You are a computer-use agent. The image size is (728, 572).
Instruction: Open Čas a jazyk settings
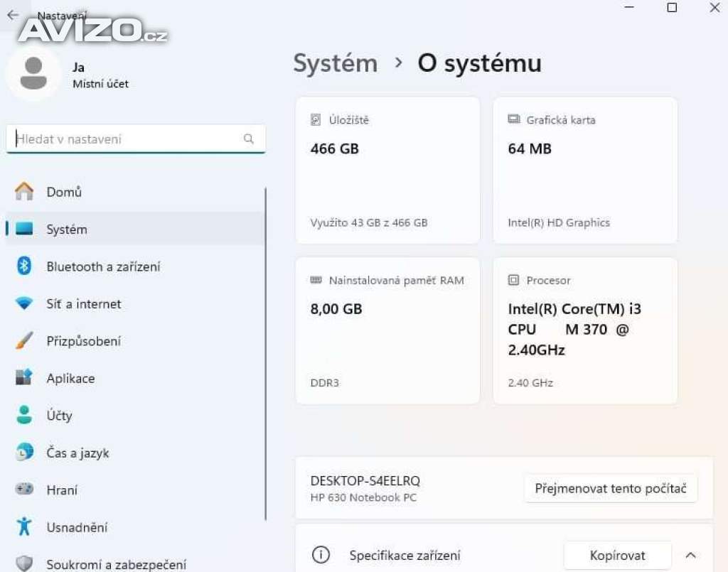coord(136,453)
